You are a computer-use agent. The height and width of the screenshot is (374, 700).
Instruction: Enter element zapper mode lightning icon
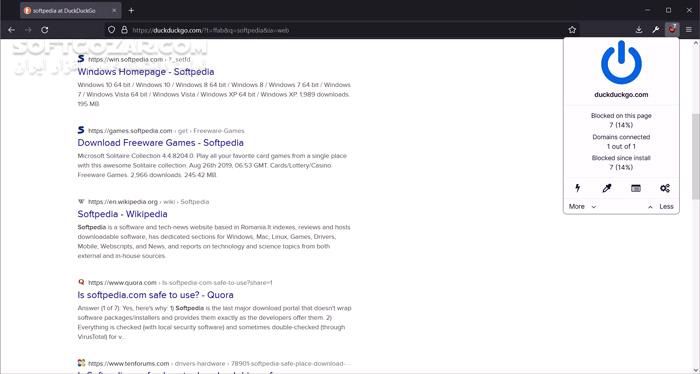coord(578,188)
